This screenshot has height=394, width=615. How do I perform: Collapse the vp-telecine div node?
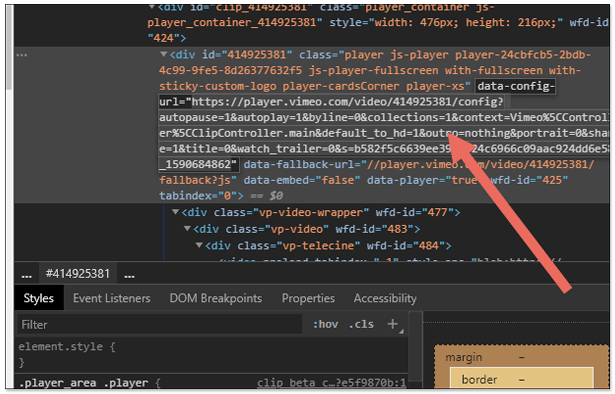pos(199,245)
